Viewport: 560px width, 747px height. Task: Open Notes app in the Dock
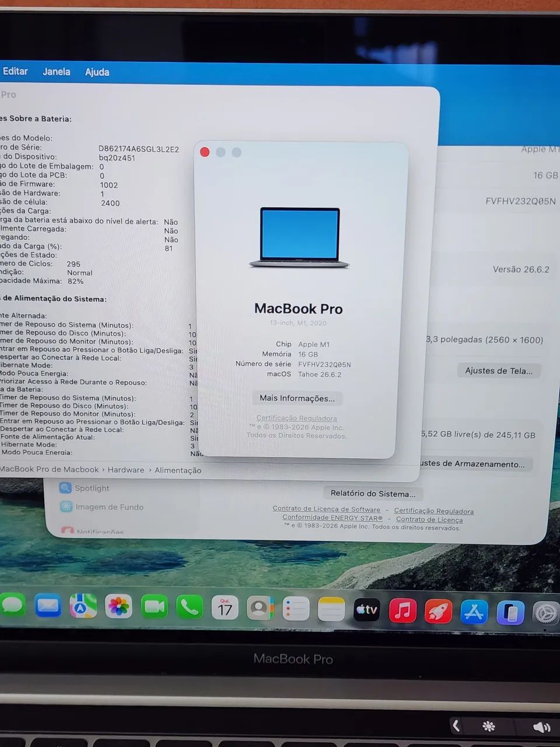tap(331, 610)
